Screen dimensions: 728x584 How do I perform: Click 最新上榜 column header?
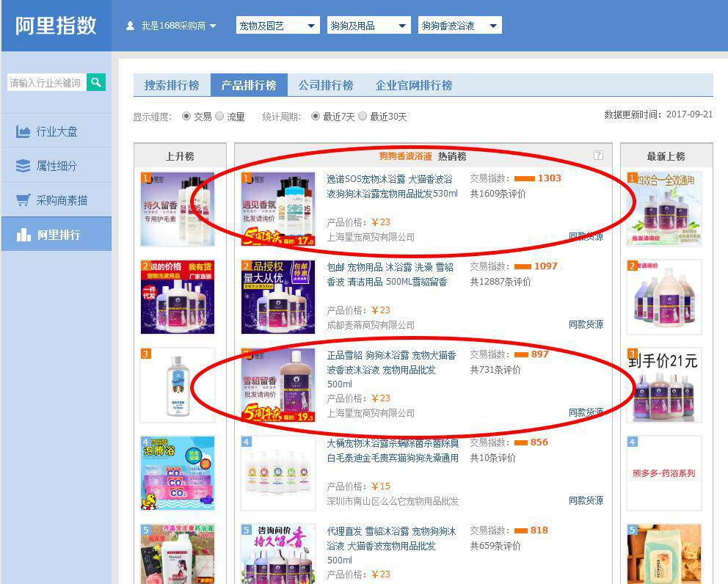coord(666,156)
